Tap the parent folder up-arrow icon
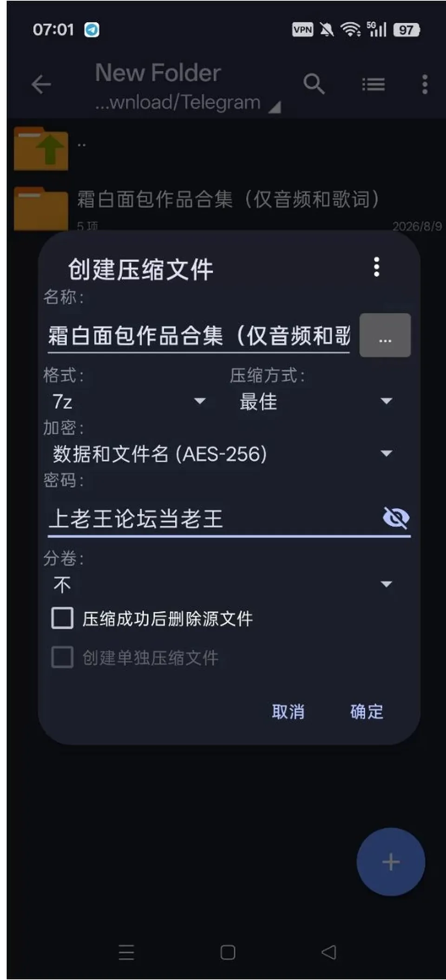 pos(41,149)
